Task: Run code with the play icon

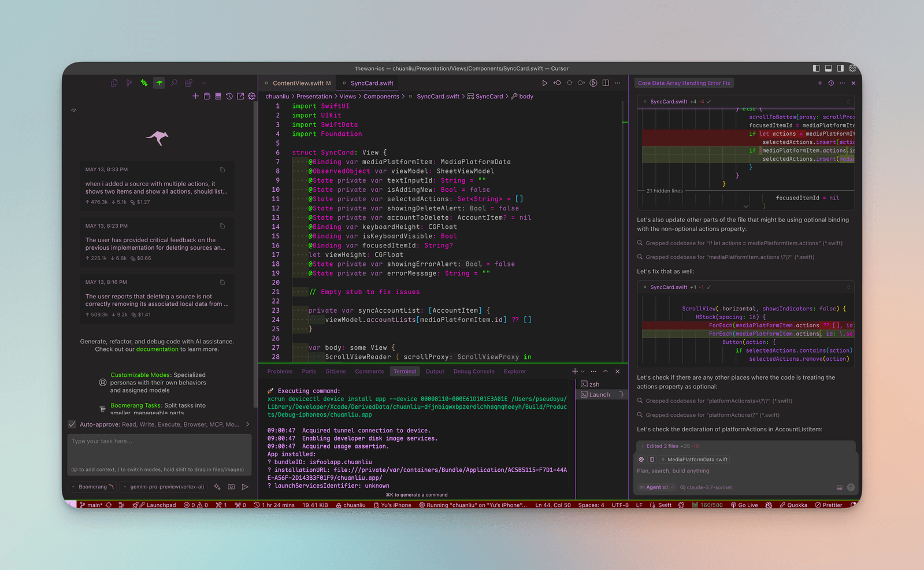Action: click(544, 83)
